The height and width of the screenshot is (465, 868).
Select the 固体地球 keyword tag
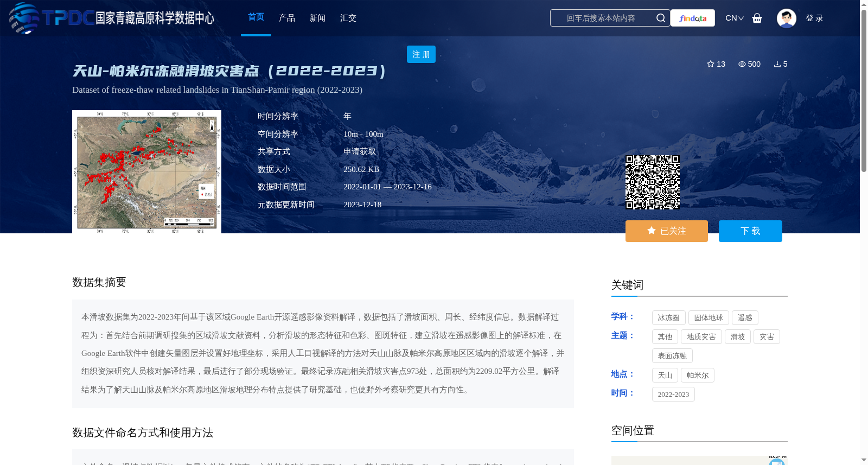point(709,318)
